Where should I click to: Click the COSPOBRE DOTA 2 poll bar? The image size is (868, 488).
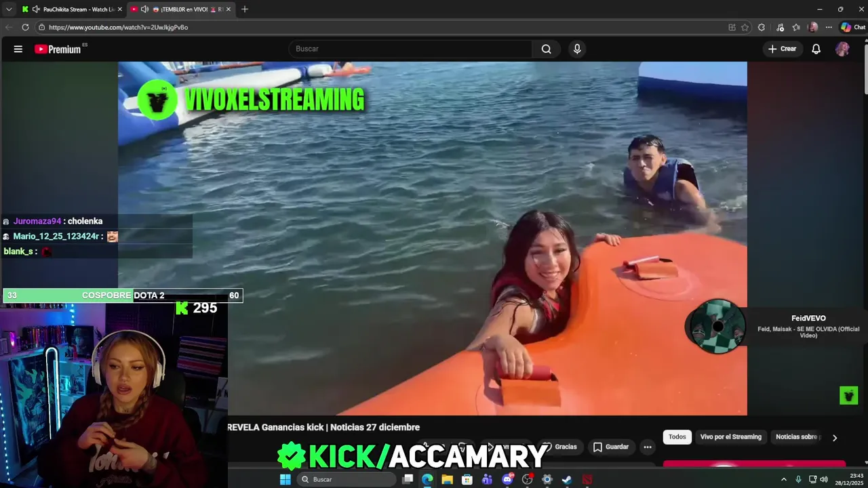pos(123,296)
